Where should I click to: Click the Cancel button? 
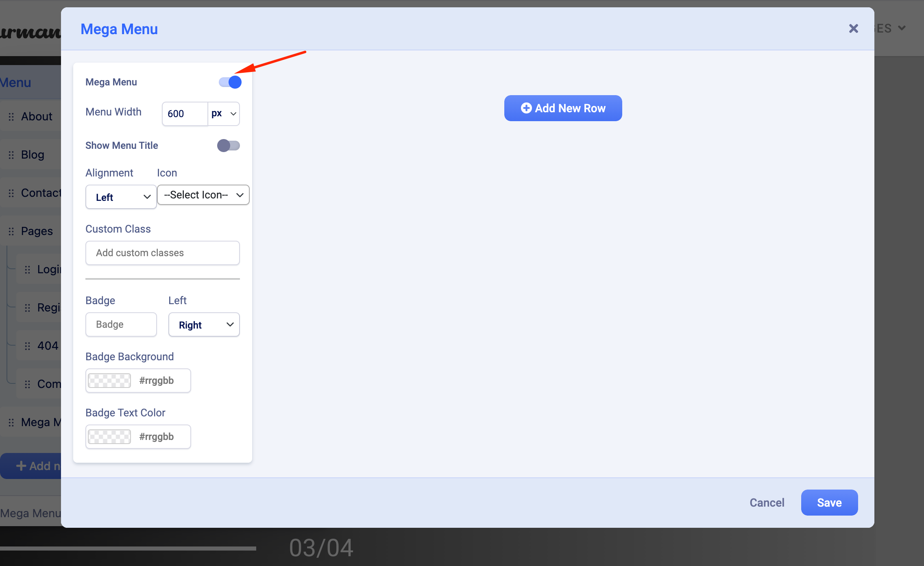click(x=767, y=503)
